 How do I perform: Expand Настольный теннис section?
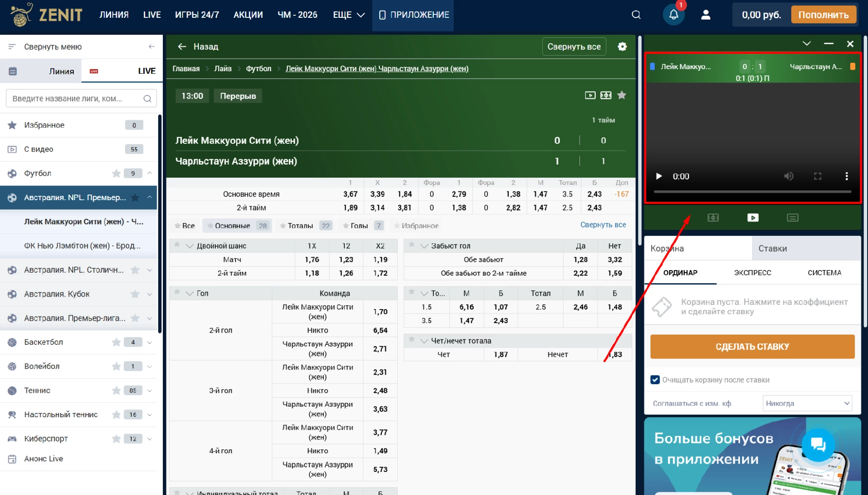pyautogui.click(x=150, y=415)
